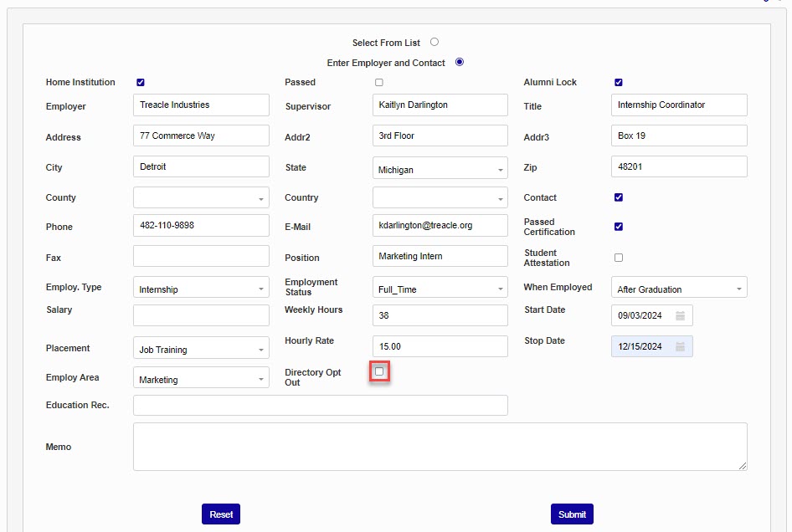Viewport: 792px width, 532px height.
Task: Open the County dropdown
Action: (x=201, y=198)
